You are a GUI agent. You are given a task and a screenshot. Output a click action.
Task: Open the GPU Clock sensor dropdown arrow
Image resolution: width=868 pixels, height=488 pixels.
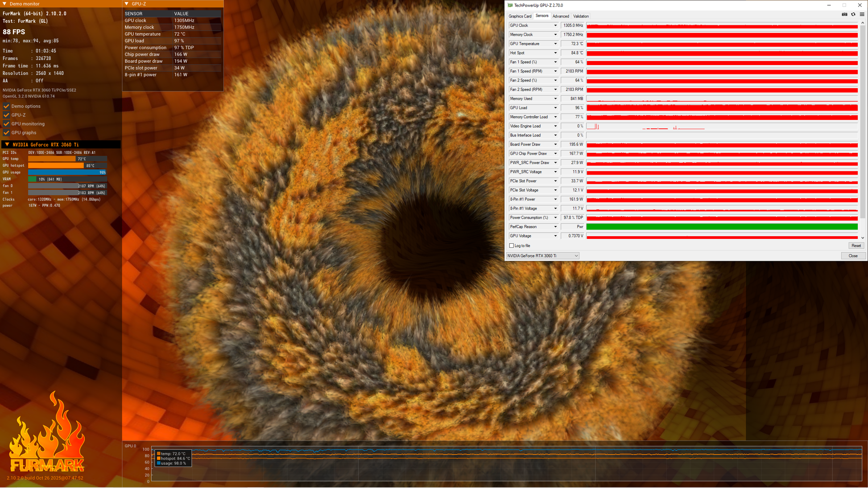click(555, 25)
